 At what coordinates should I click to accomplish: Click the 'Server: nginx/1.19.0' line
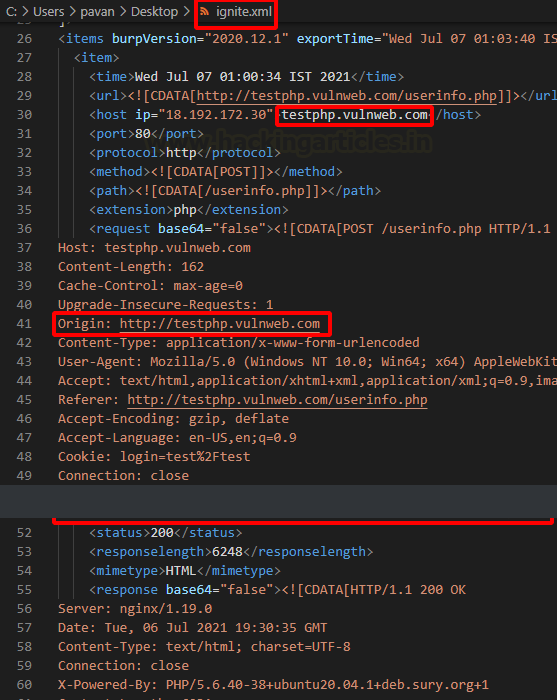135,608
